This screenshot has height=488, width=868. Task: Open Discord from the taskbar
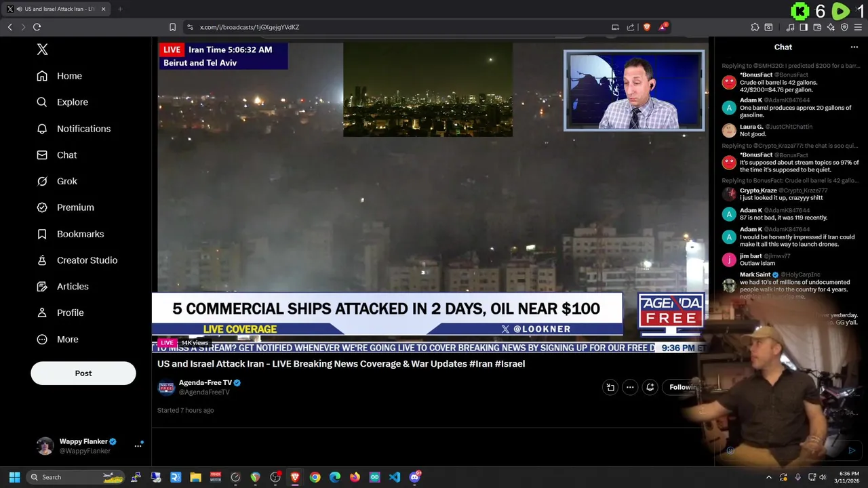pos(415,477)
